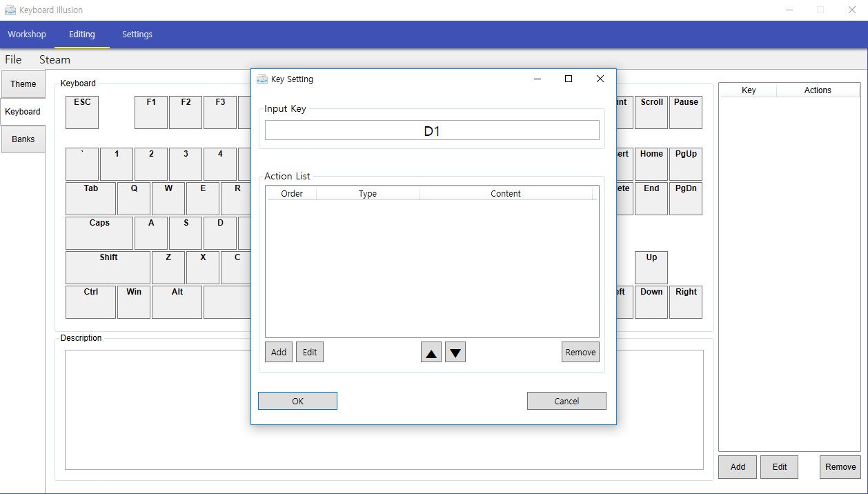Image resolution: width=868 pixels, height=494 pixels.
Task: Switch to the Theme panel
Action: click(x=23, y=83)
